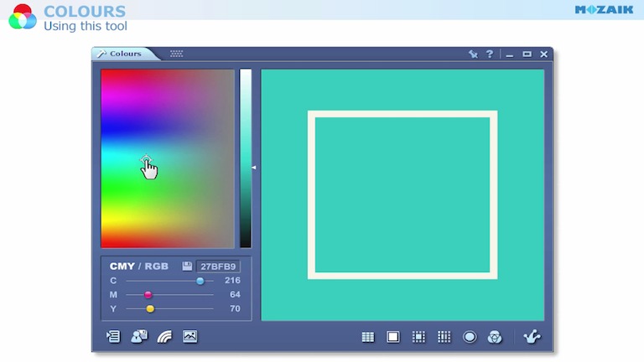Click the save colour floppy disk icon
644x362 pixels.
pyautogui.click(x=187, y=266)
